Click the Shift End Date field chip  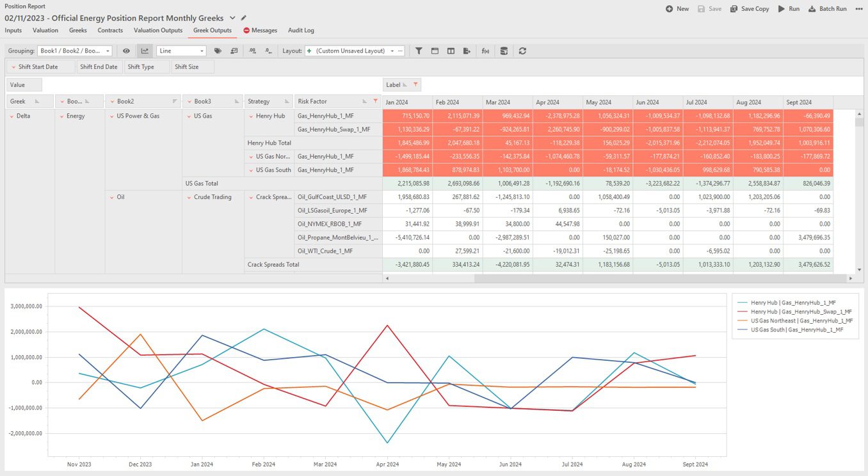(99, 67)
